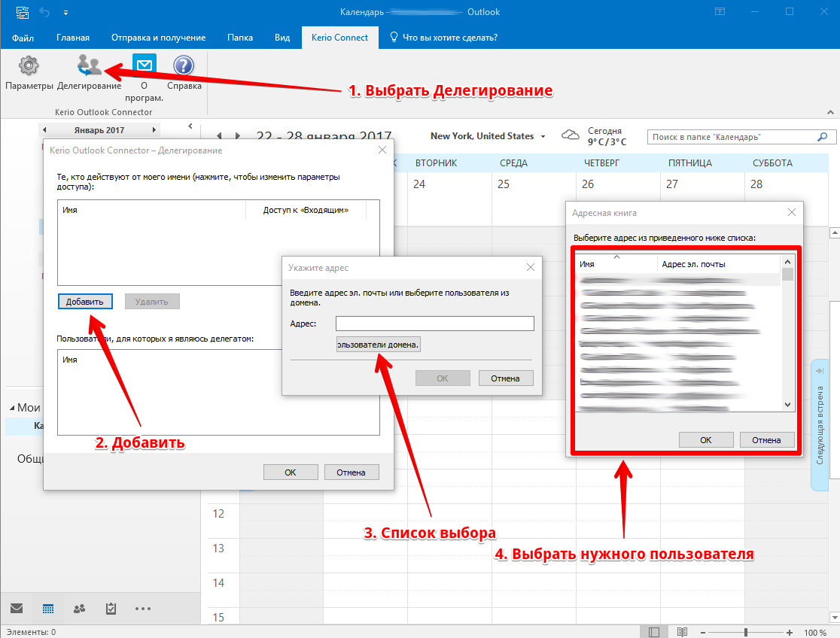Screen dimensions: 840x638
Task: Open Tasks view clipboard icon
Action: (111, 608)
